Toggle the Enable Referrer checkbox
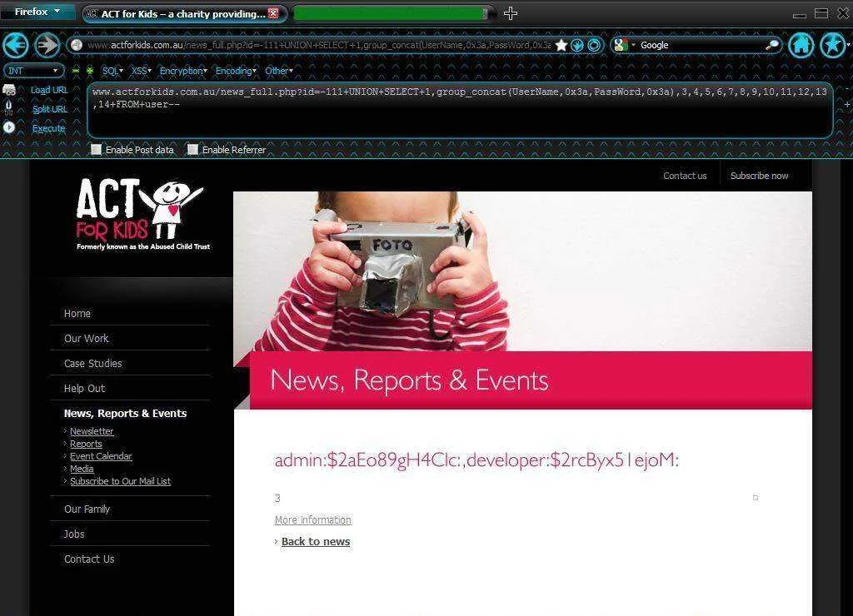Image resolution: width=853 pixels, height=616 pixels. click(x=192, y=150)
